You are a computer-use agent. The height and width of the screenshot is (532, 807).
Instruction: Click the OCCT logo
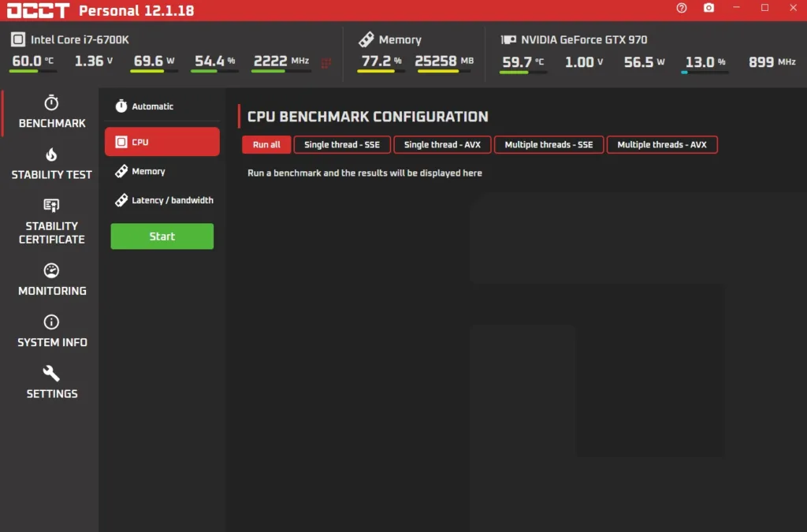(38, 10)
